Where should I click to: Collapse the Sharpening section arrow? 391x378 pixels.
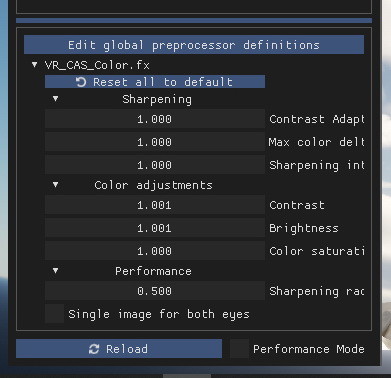tap(55, 99)
